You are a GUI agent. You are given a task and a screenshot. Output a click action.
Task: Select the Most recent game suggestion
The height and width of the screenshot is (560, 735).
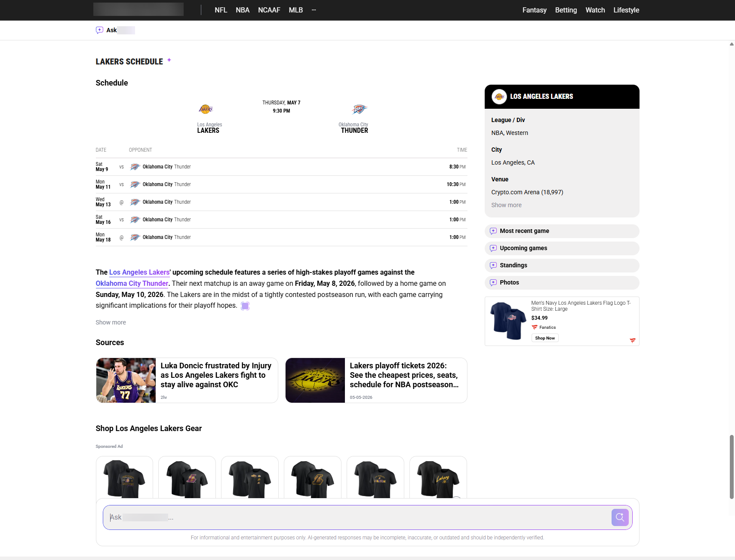562,231
